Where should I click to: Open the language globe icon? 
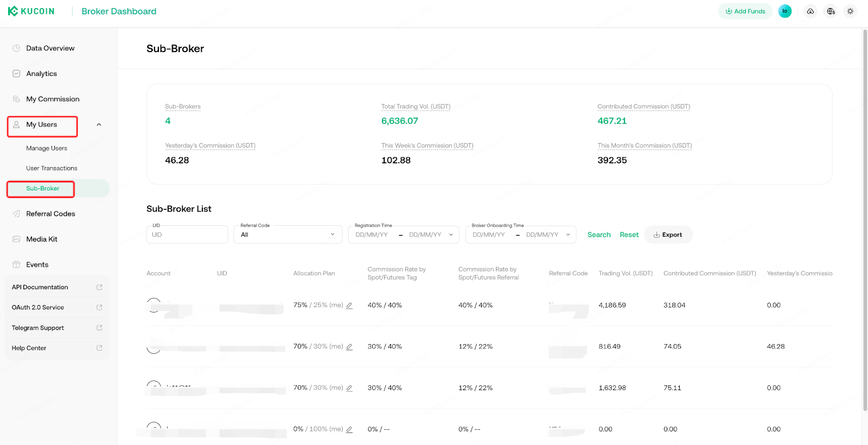[x=831, y=11]
